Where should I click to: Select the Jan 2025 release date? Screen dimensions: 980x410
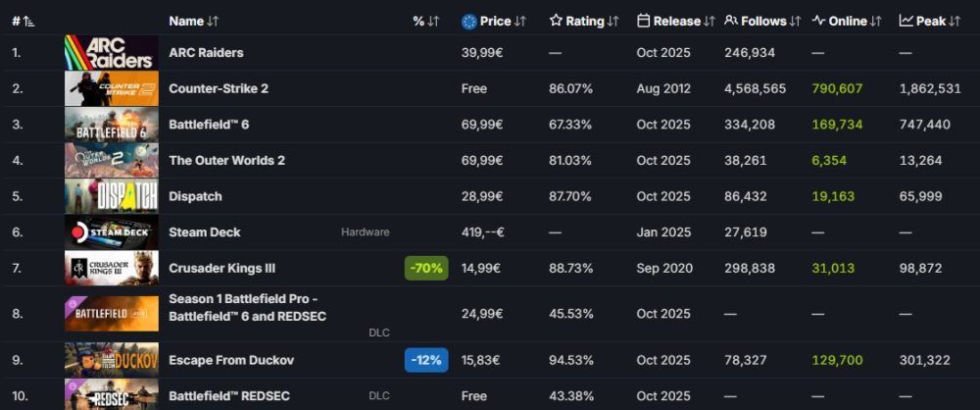(x=663, y=232)
